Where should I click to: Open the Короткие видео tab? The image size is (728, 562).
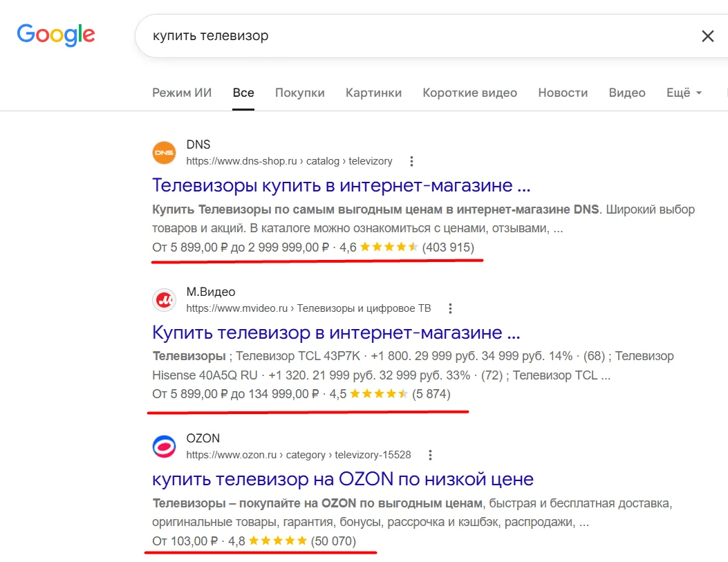tap(470, 93)
